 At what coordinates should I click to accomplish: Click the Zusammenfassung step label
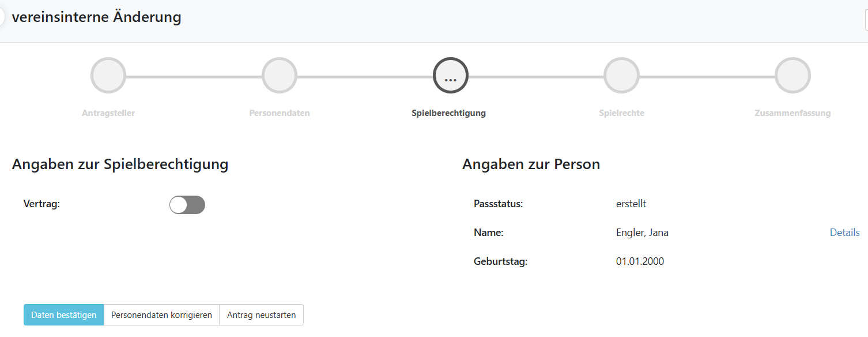coord(792,113)
